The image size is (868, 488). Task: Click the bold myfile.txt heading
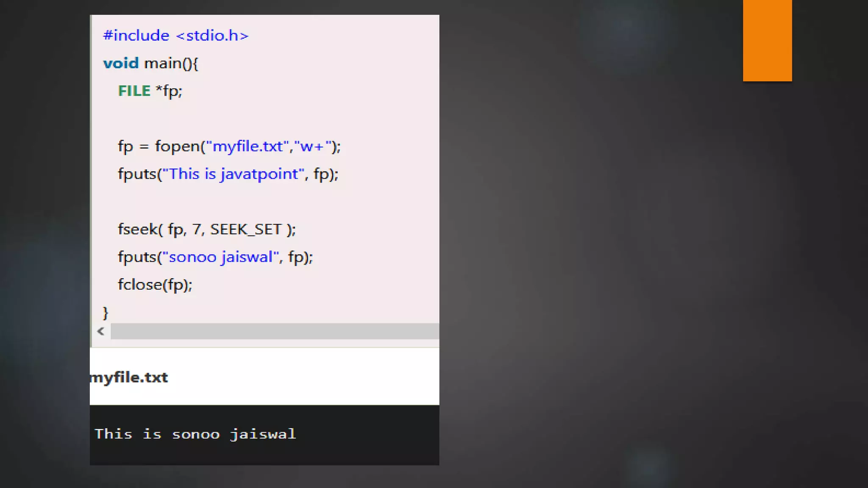tap(129, 377)
